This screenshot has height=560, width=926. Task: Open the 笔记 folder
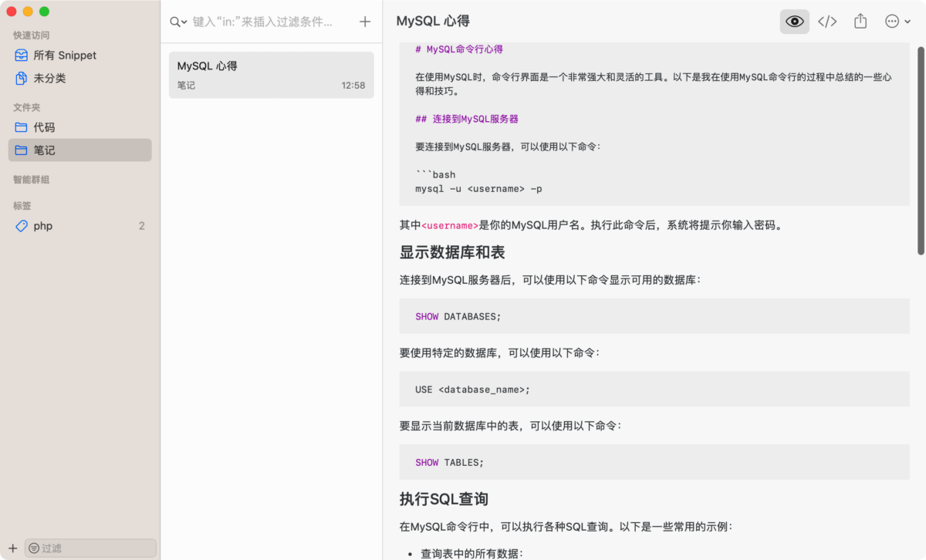pyautogui.click(x=80, y=150)
